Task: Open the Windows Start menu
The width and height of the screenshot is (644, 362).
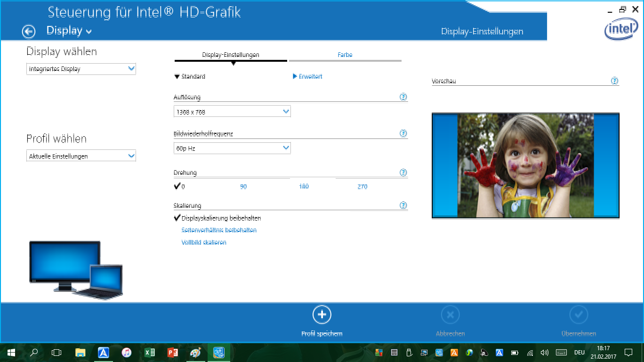Action: click(x=11, y=353)
